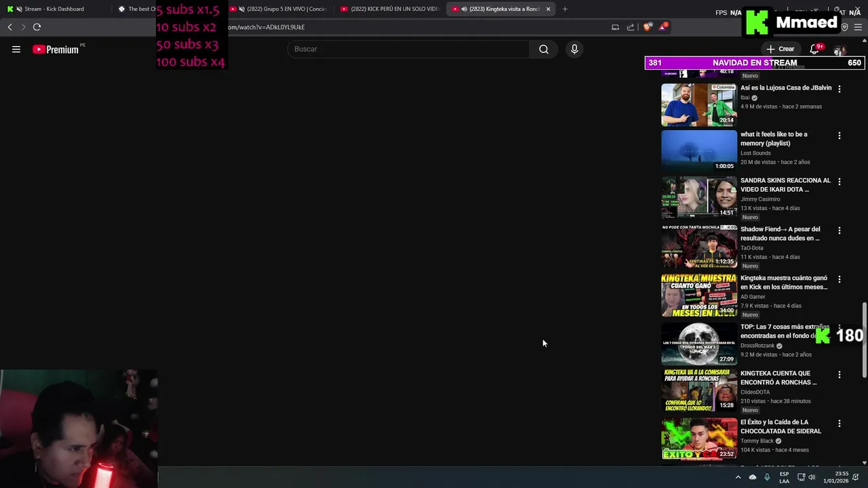Open a new browser tab
This screenshot has width=868, height=488.
click(565, 9)
